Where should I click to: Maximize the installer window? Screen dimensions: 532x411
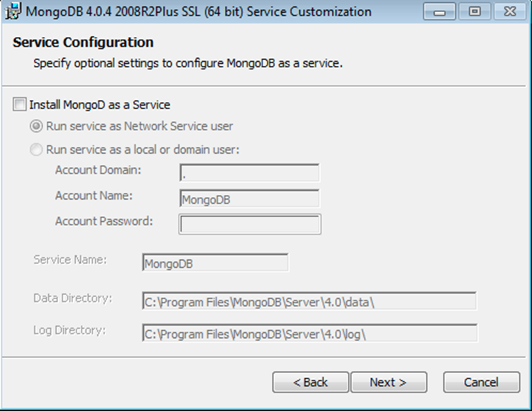tap(475, 12)
